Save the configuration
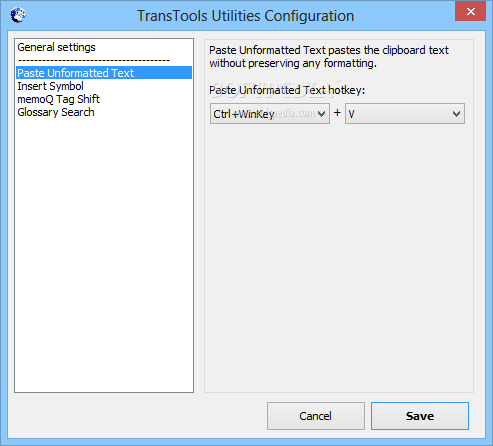 coord(420,416)
